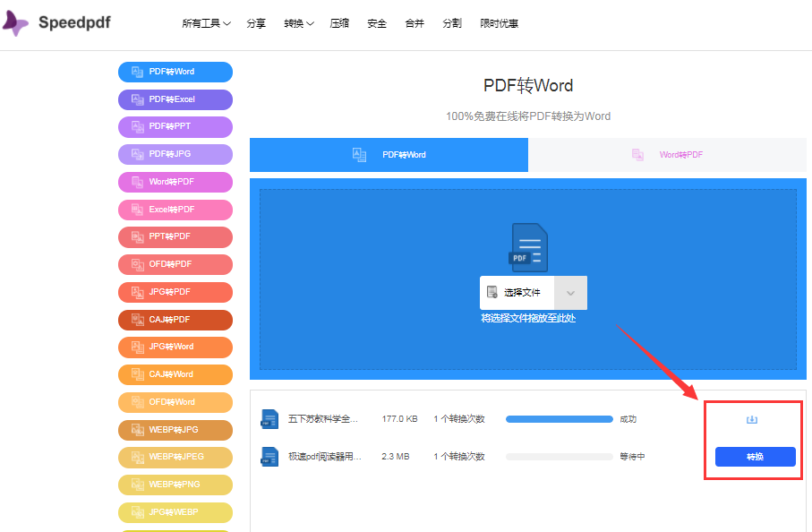Image resolution: width=812 pixels, height=532 pixels.
Task: Switch to the PDF转Word tab
Action: (x=389, y=155)
